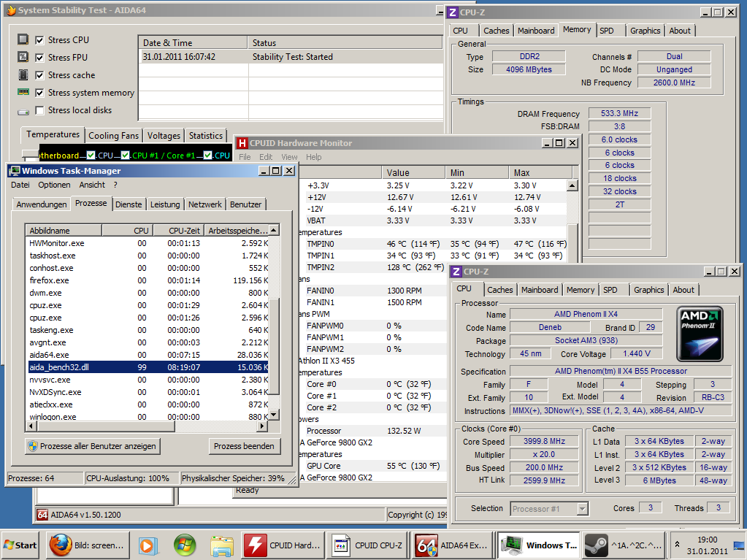Click Prozesse aller Benutzer anzeigen button

93,446
